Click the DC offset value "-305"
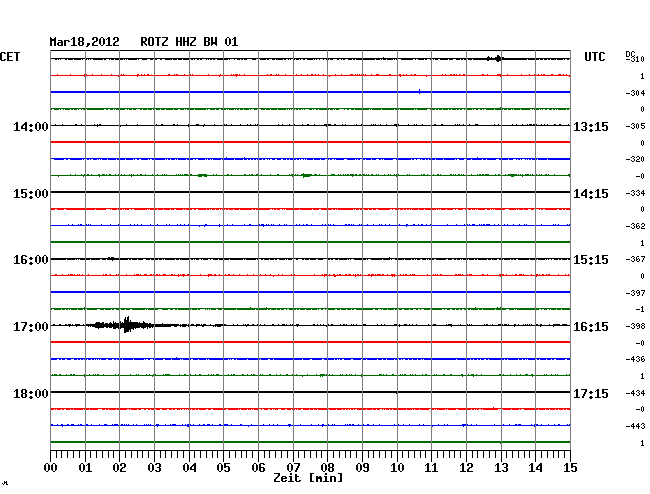This screenshot has height=494, width=650. tap(635, 126)
